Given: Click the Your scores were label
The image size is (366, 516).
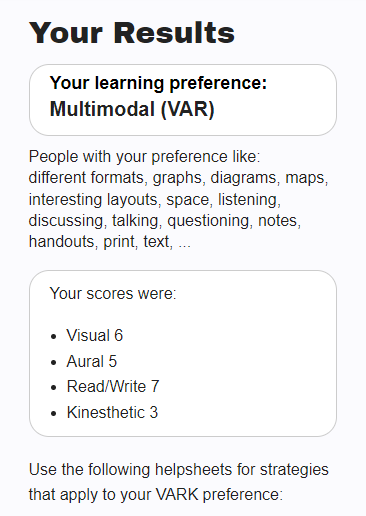Looking at the screenshot, I should (113, 294).
